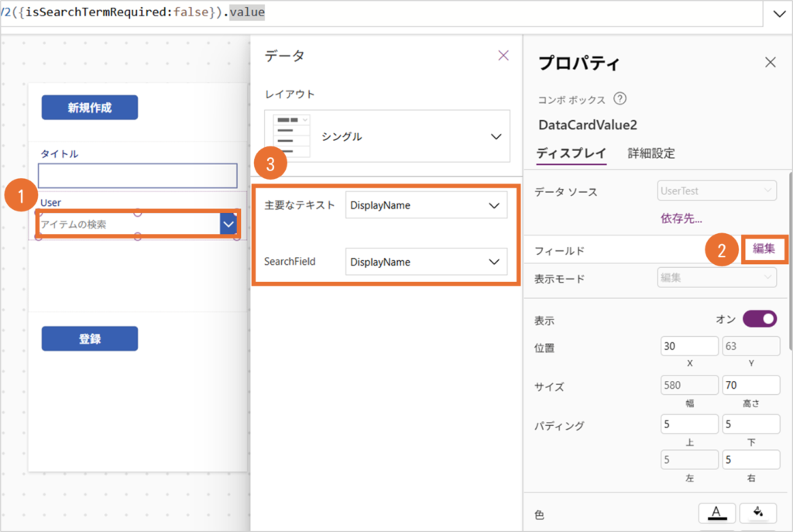
Task: Open the User combo box dropdown arrow
Action: pos(228,225)
